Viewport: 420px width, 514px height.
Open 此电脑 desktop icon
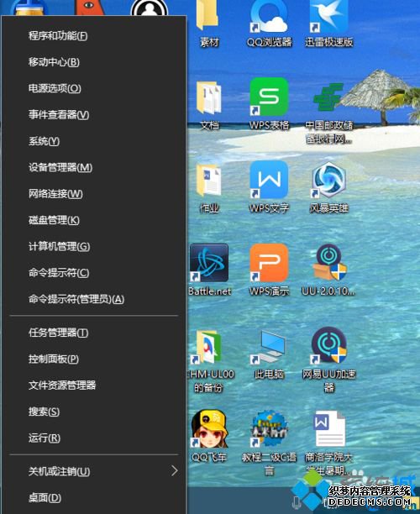pos(269,347)
